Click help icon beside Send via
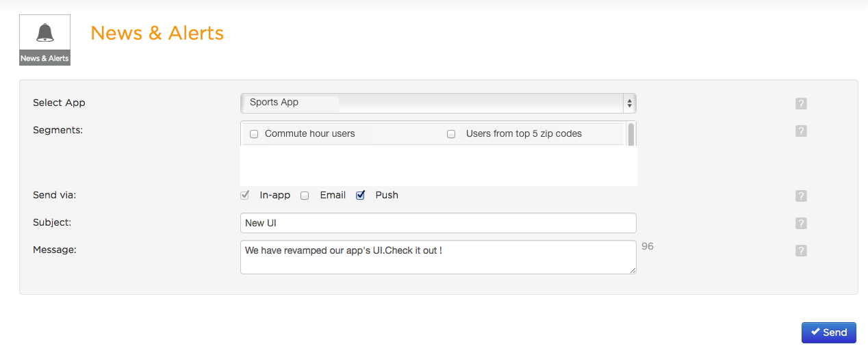868x357 pixels. (x=801, y=196)
